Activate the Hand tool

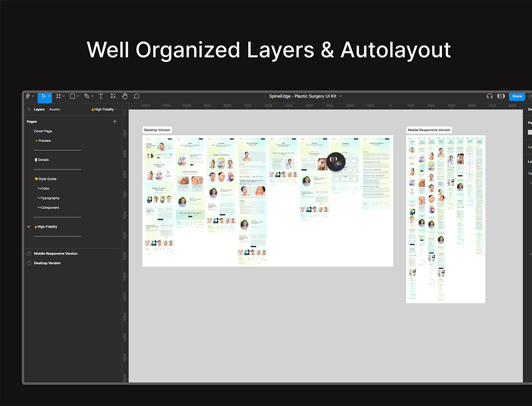[124, 96]
